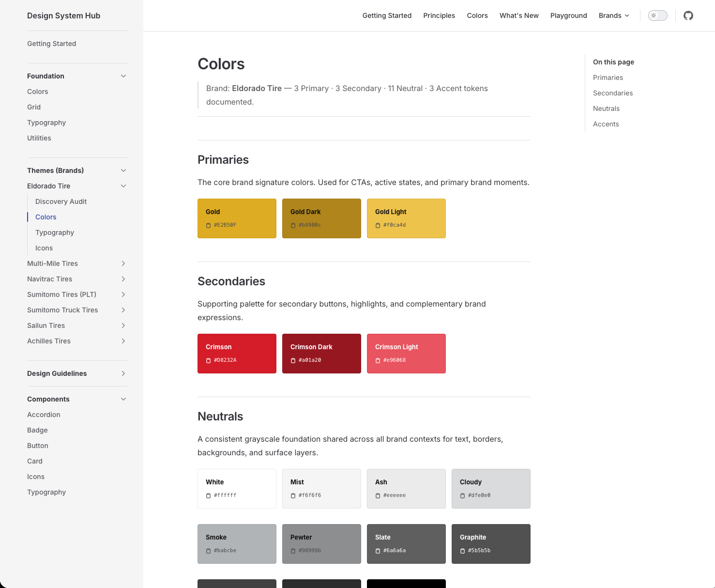Click the clipboard icon beside Mist #f6f6f6
Screen dimensions: 715x588
point(293,495)
